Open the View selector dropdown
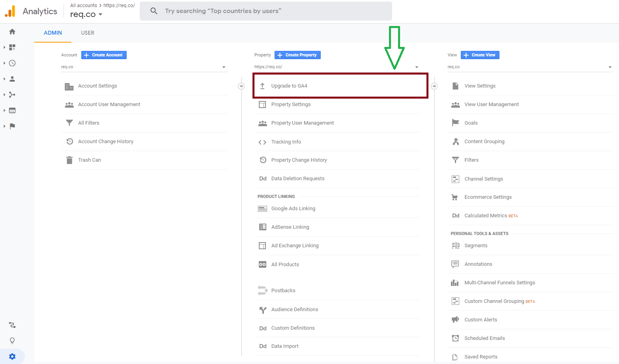This screenshot has height=364, width=619. click(530, 67)
